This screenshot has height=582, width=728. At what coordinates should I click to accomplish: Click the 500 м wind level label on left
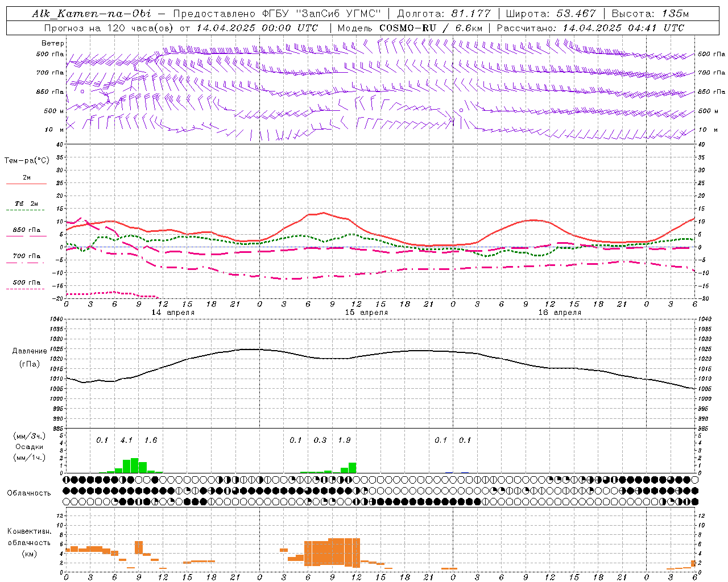tap(54, 111)
